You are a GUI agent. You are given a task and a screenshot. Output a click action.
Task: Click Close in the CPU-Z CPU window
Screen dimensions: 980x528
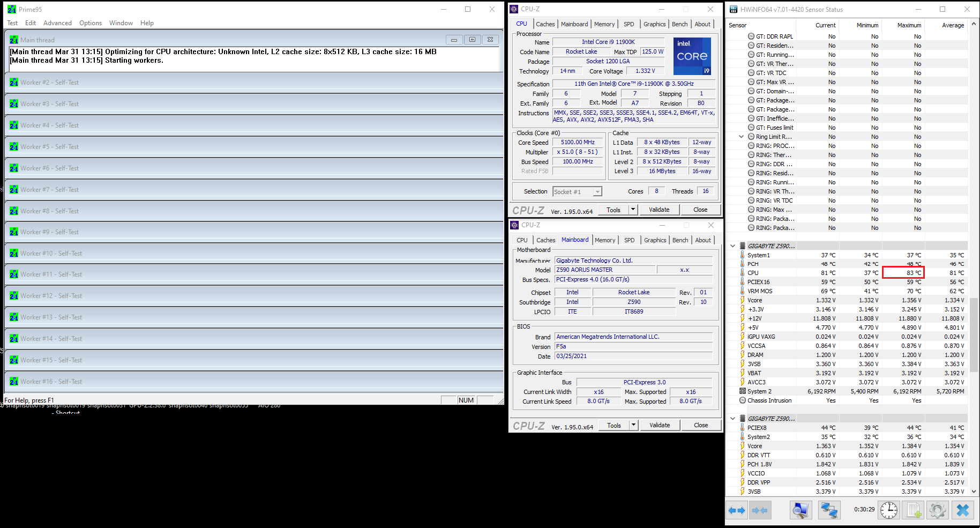point(700,209)
